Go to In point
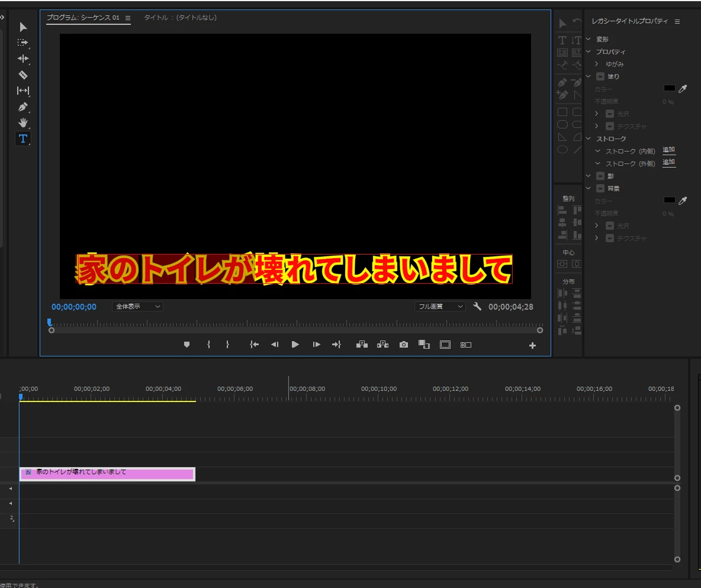Screen dimensions: 701x588 click(x=255, y=345)
